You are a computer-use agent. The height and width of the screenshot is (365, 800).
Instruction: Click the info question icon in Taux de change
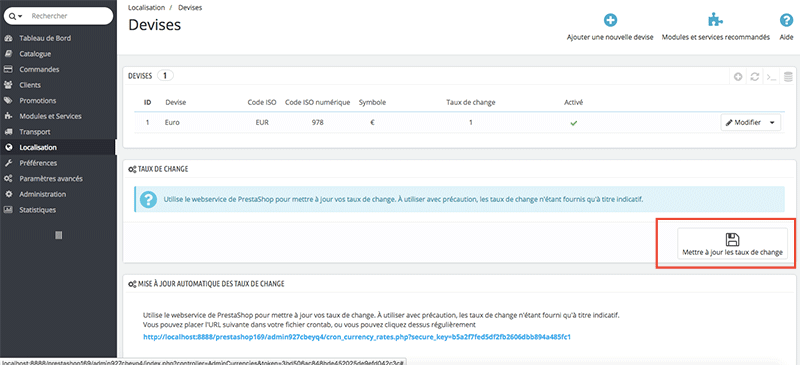[x=148, y=199]
